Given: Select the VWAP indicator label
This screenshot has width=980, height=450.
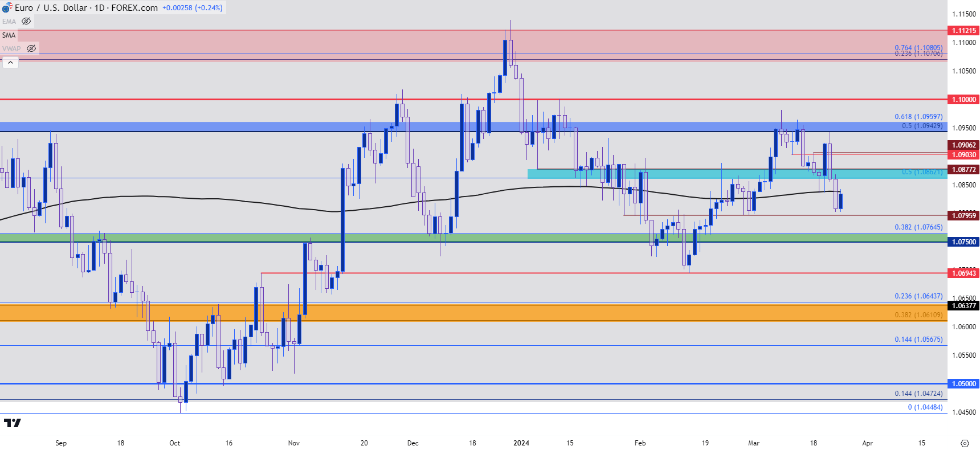Looking at the screenshot, I should pos(11,48).
